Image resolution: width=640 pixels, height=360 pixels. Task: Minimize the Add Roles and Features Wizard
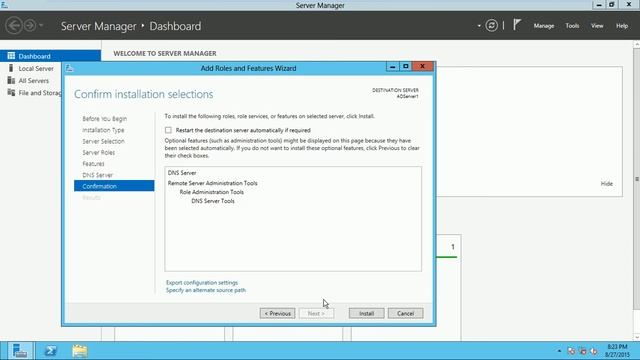pos(392,66)
